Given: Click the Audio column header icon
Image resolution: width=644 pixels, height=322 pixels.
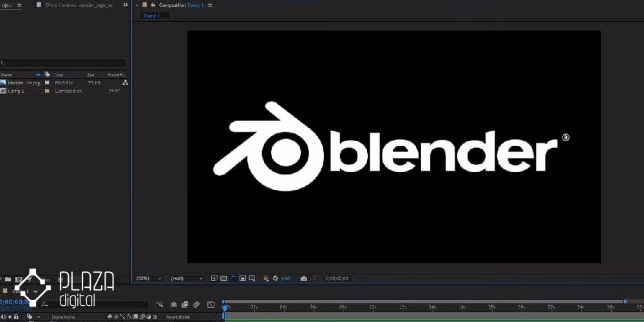Looking at the screenshot, I should (3, 317).
